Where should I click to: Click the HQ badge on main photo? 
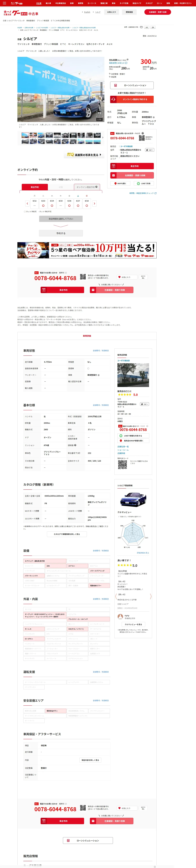pos(99,114)
